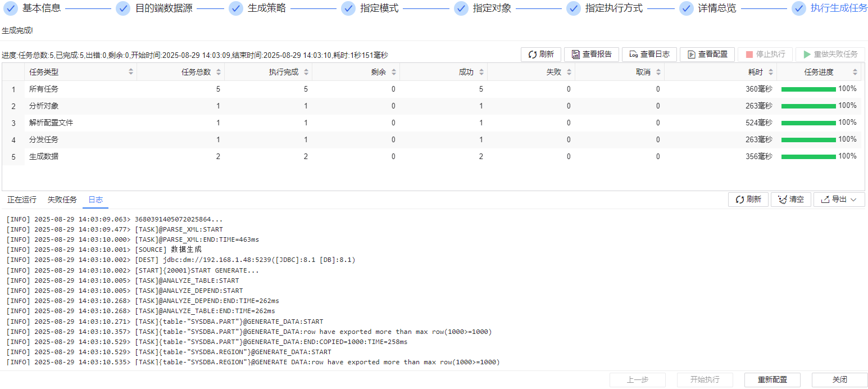Click the 360毫秒 duration cell

(759, 89)
